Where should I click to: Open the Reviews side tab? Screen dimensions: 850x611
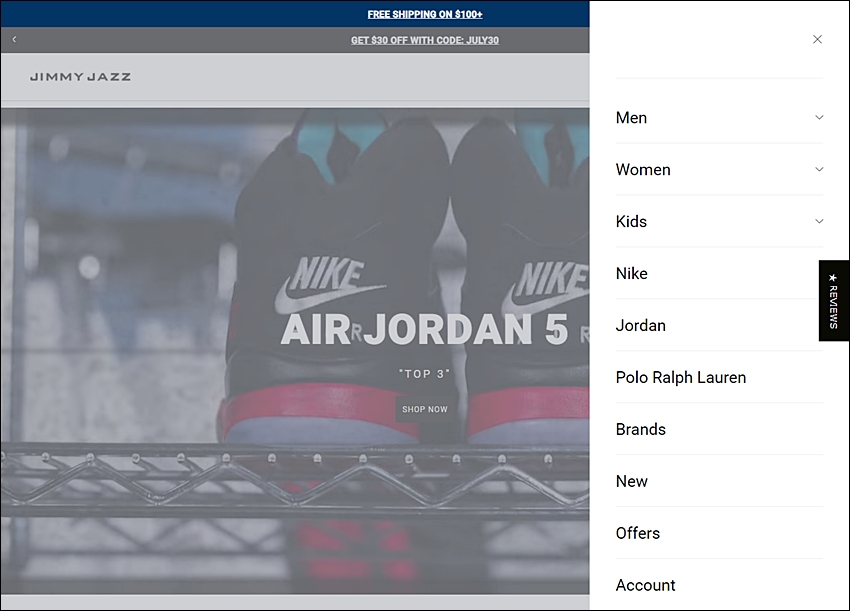[834, 300]
